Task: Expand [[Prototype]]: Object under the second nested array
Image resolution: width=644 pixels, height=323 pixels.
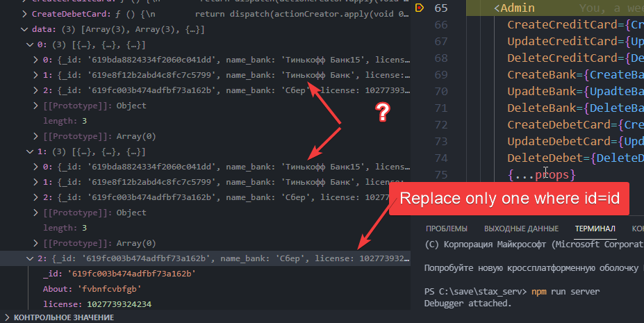Action: click(x=35, y=213)
